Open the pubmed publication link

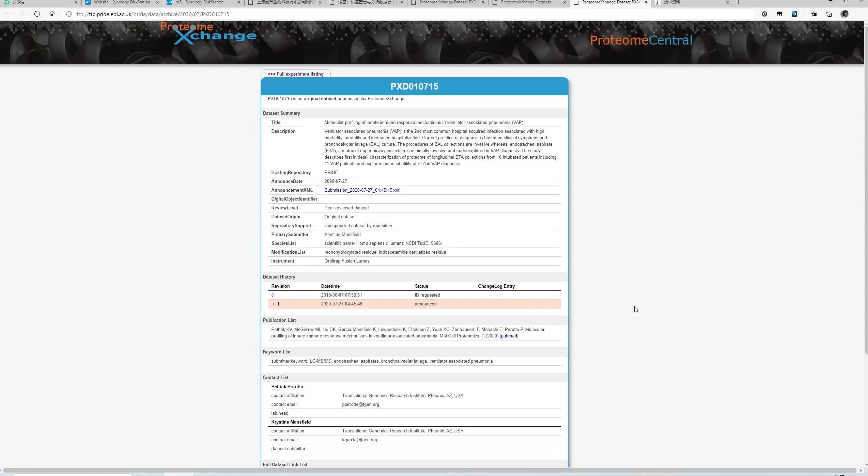[x=509, y=336]
